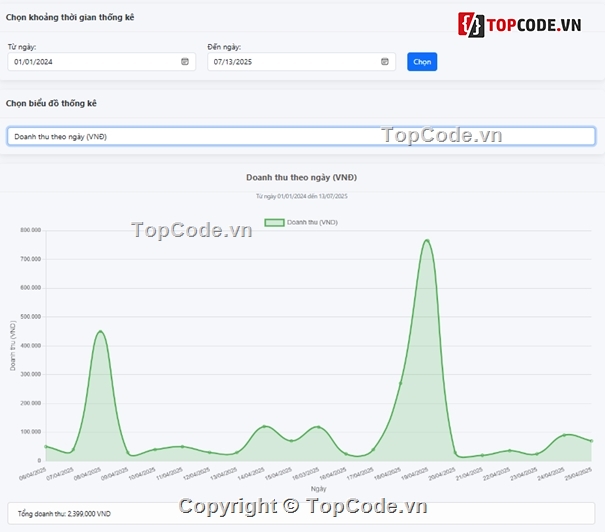Screen dimensions: 605x532
Task: Select the data point for 14/04/2025
Action: (264, 427)
